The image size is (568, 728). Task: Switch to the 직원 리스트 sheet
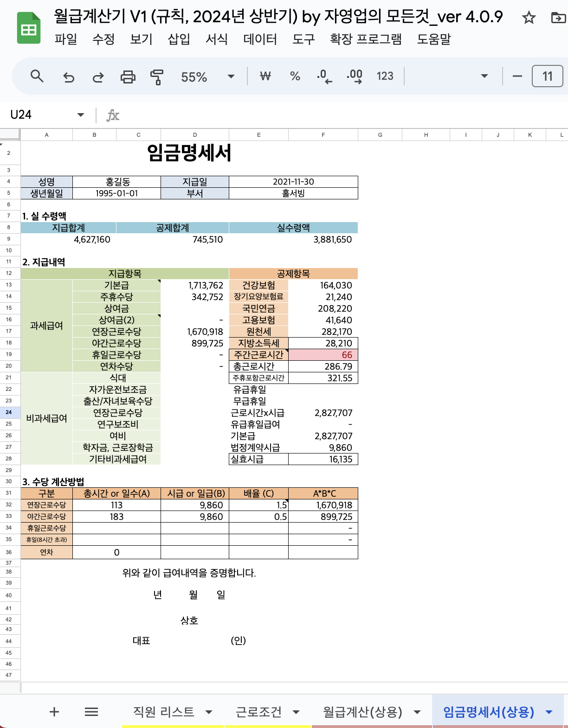[164, 712]
